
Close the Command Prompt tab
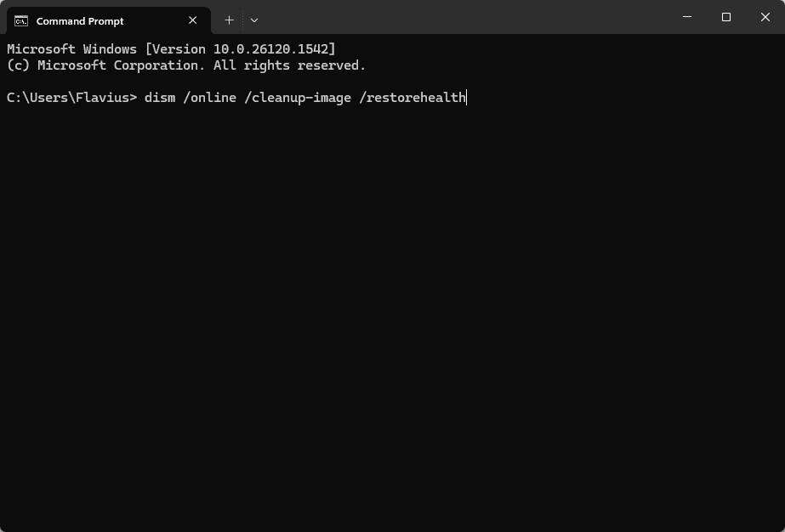click(x=193, y=20)
